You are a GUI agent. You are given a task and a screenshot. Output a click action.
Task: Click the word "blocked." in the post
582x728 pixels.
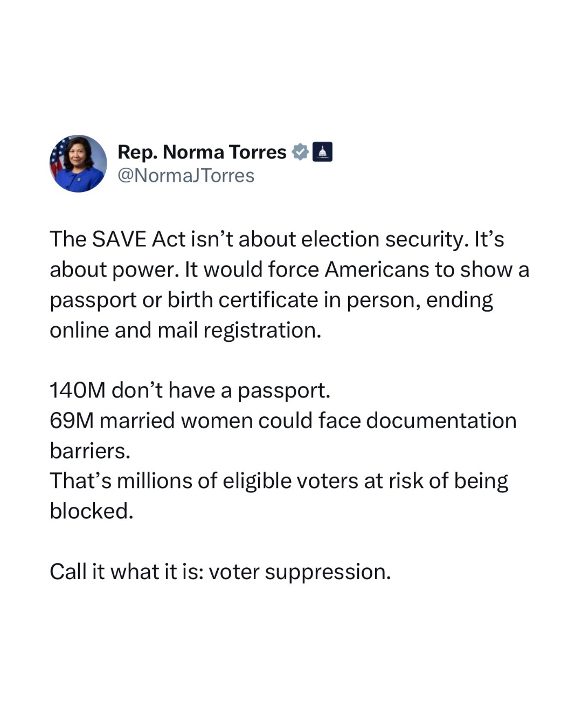click(91, 511)
